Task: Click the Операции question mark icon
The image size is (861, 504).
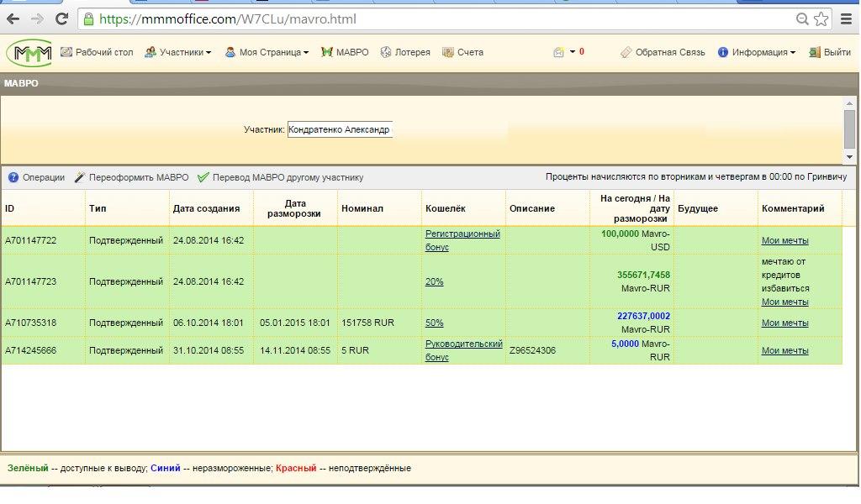Action: pos(13,177)
